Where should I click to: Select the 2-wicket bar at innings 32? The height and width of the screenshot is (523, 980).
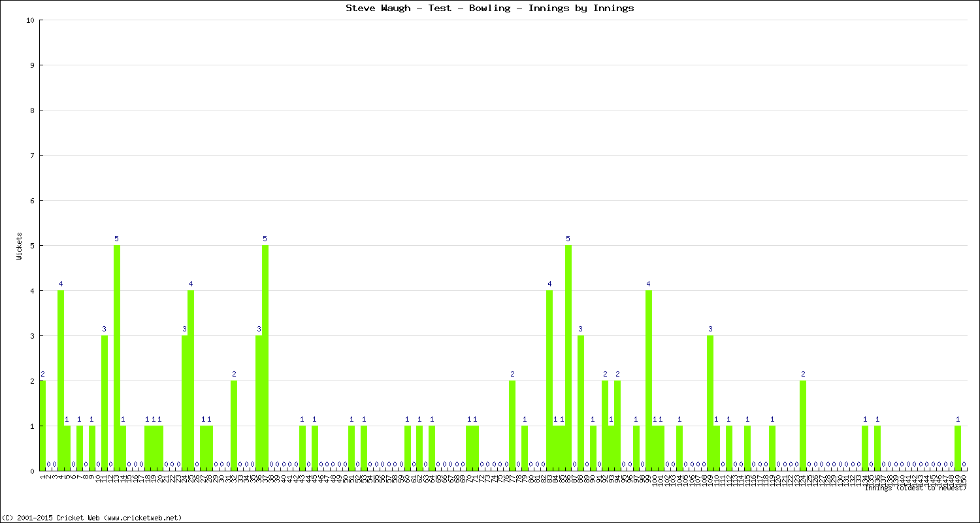tap(234, 426)
